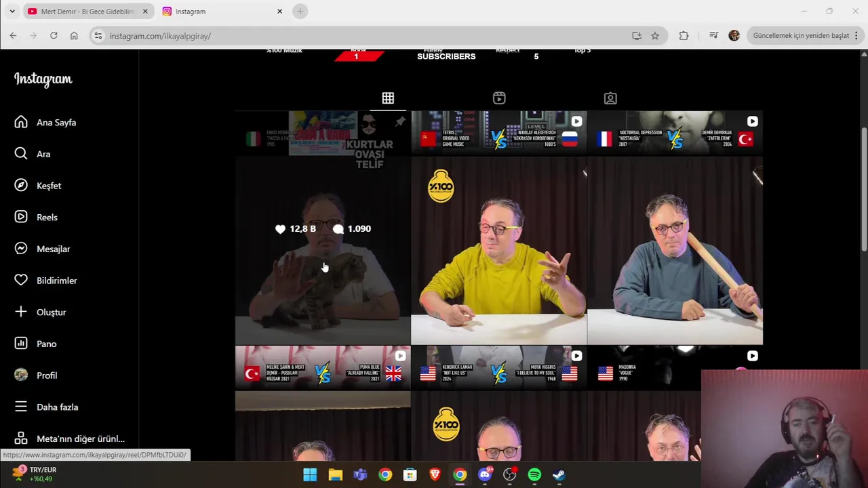Click the heart icon on hovered post
The width and height of the screenshot is (868, 488).
pos(280,229)
